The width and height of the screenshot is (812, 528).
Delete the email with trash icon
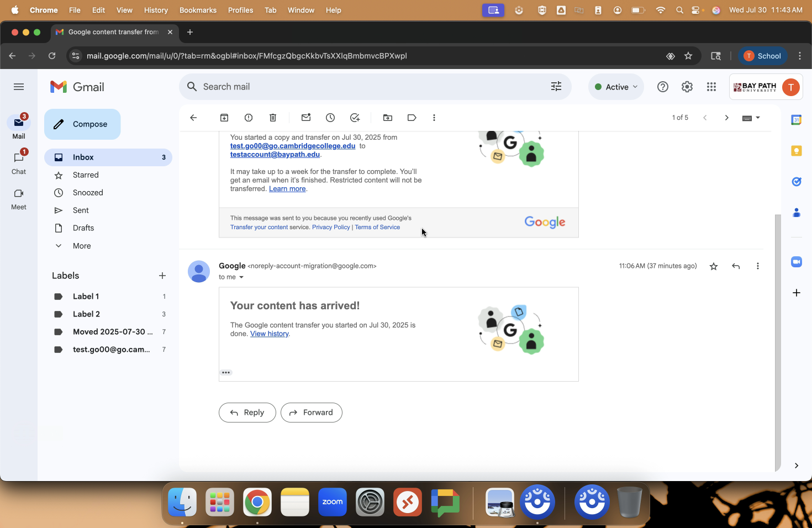click(x=273, y=118)
